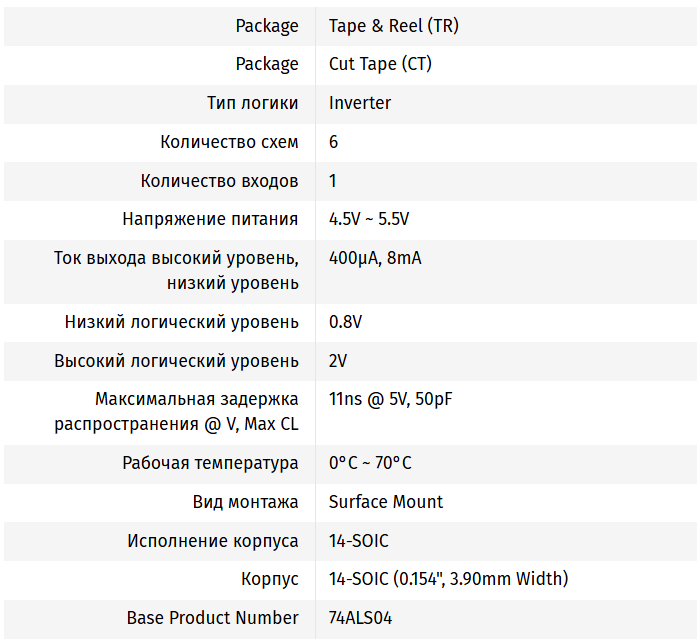Click the "Тип логики" row label
697x642 pixels.
tap(252, 103)
